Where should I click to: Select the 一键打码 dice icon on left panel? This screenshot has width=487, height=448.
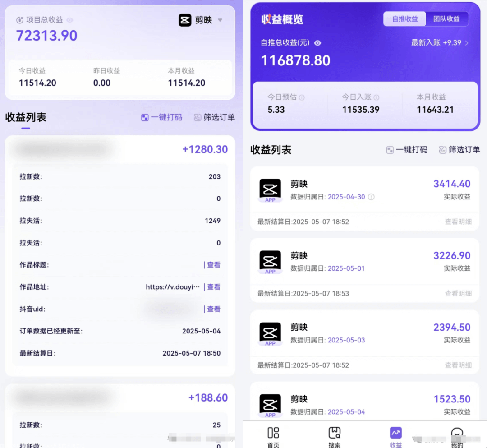(x=145, y=117)
